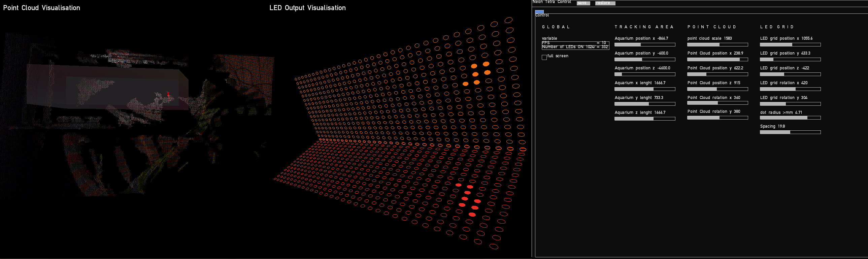
Task: Adjust the LED grid position z slider
Action: pos(790,74)
